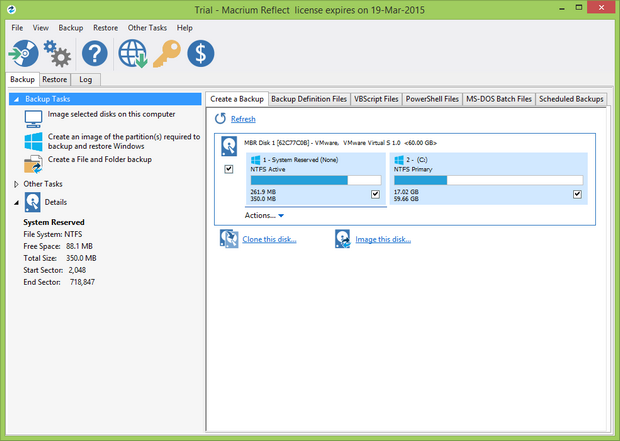Click the circular Refresh arrow icon

(220, 119)
